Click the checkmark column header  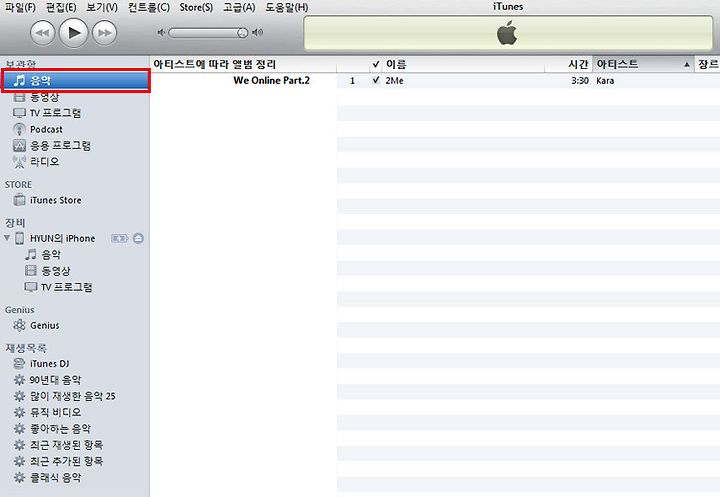[x=376, y=64]
